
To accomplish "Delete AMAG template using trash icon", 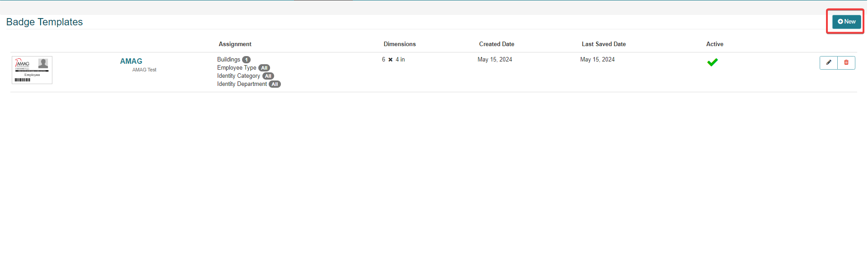I will [x=846, y=63].
